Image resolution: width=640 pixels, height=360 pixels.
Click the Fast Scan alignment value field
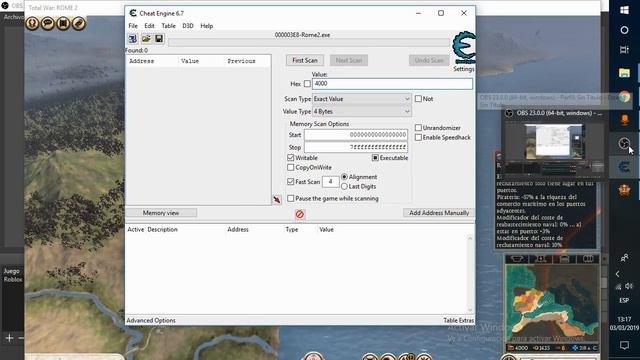330,181
